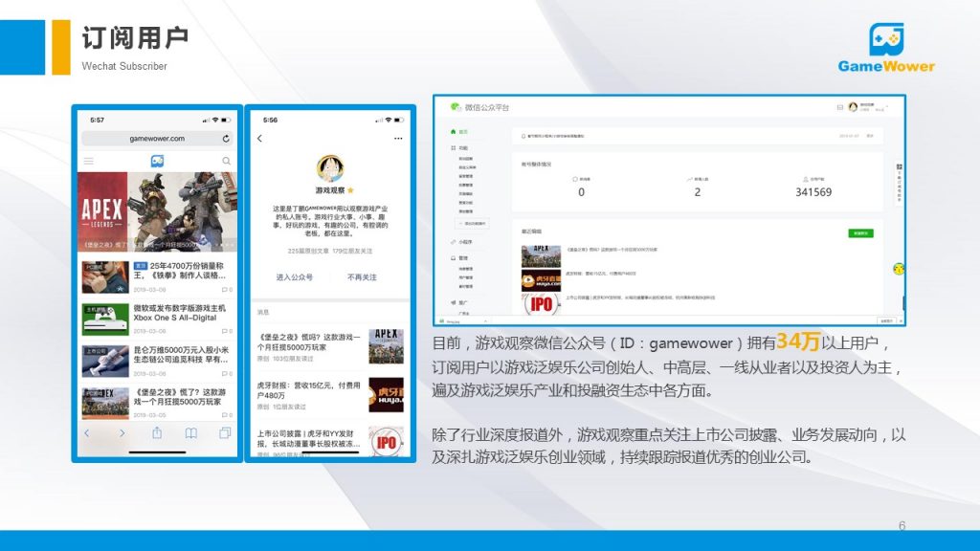The height and width of the screenshot is (551, 980).
Task: Click the user avatar in platform header
Action: click(x=853, y=107)
